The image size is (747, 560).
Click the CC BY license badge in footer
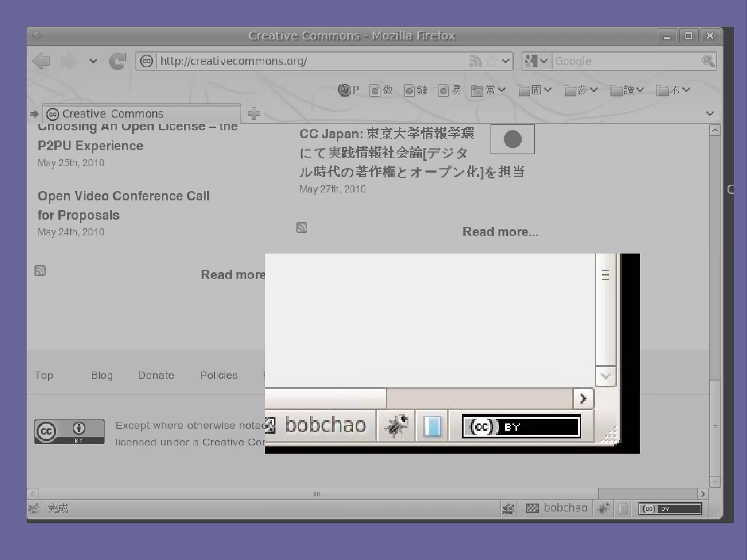click(69, 432)
